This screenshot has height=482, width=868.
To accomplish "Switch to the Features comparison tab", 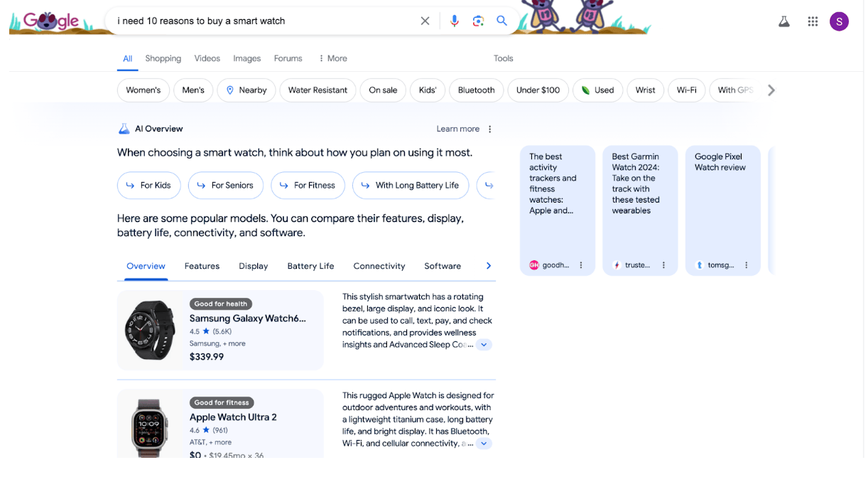I will pyautogui.click(x=202, y=266).
